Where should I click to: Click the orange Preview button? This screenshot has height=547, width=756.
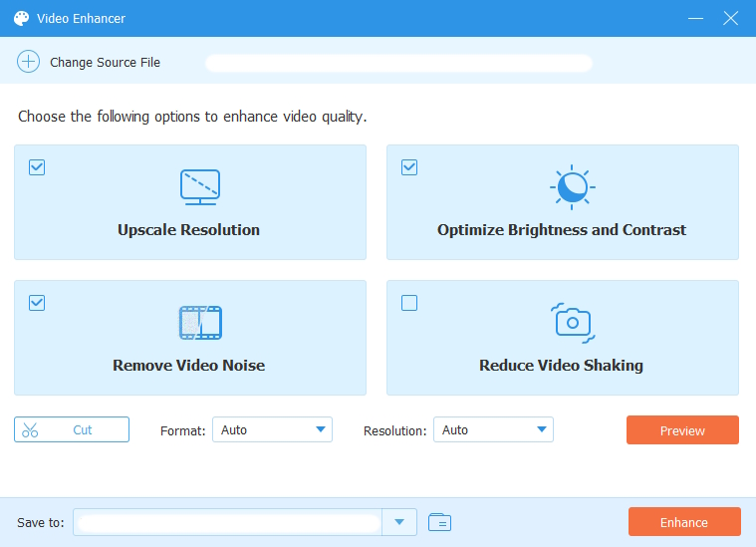tap(682, 429)
